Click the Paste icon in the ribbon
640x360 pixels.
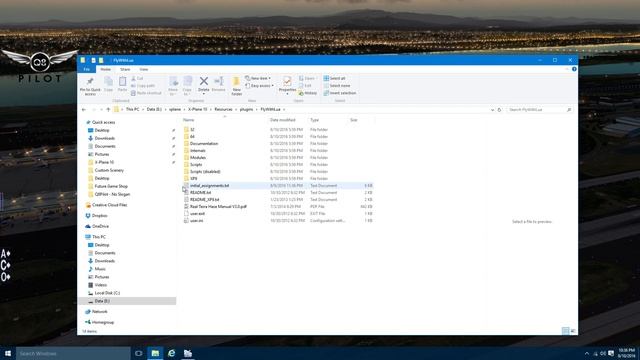(122, 81)
